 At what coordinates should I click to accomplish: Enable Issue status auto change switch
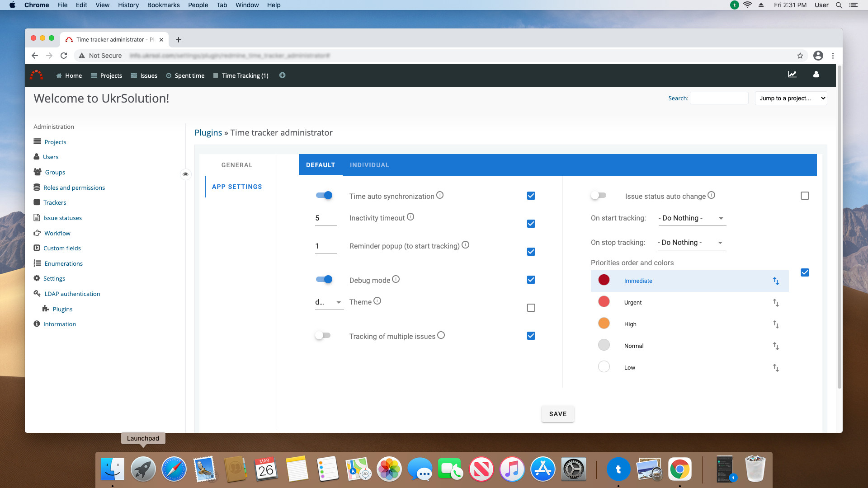[599, 195]
